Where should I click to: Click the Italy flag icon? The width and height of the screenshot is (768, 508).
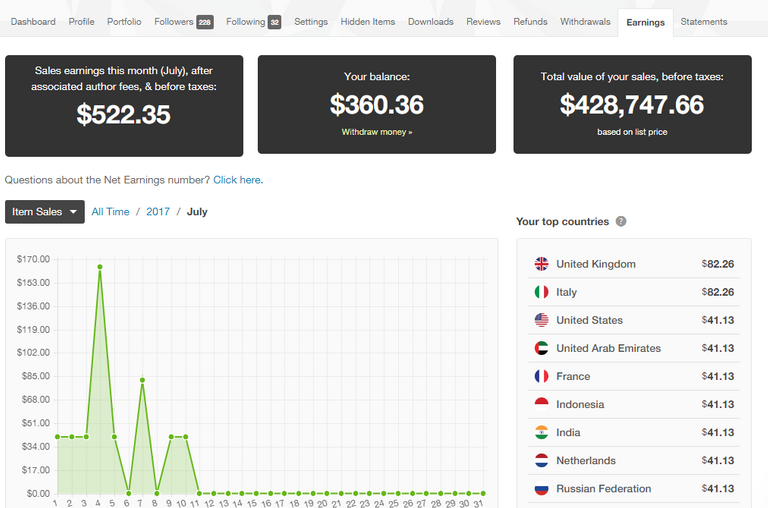[541, 292]
